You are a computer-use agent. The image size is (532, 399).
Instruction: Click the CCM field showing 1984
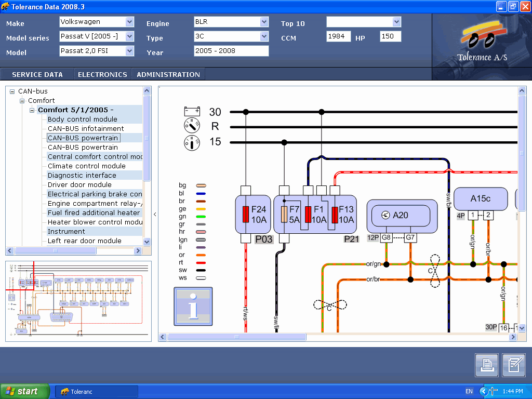tap(338, 36)
